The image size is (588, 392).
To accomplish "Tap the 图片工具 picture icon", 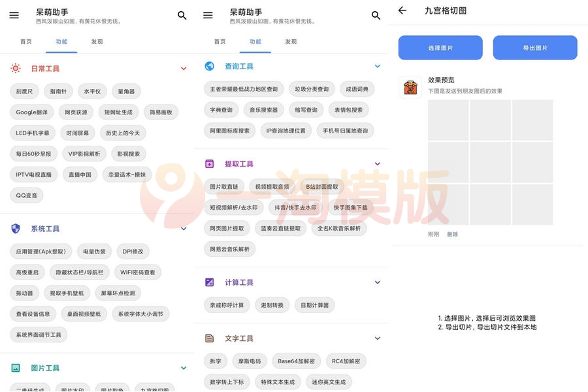I will (x=16, y=368).
